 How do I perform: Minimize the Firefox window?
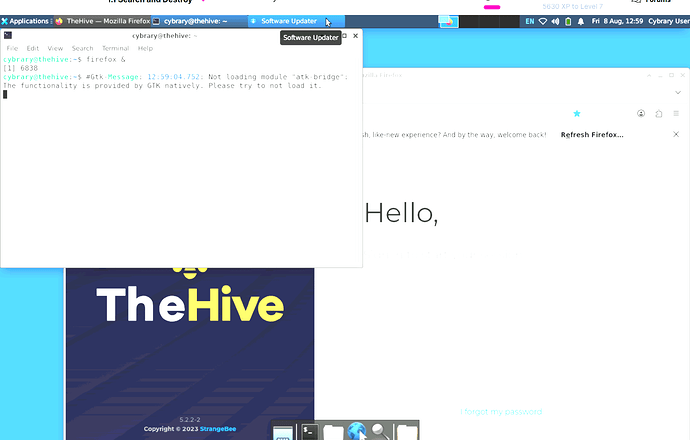[x=660, y=75]
